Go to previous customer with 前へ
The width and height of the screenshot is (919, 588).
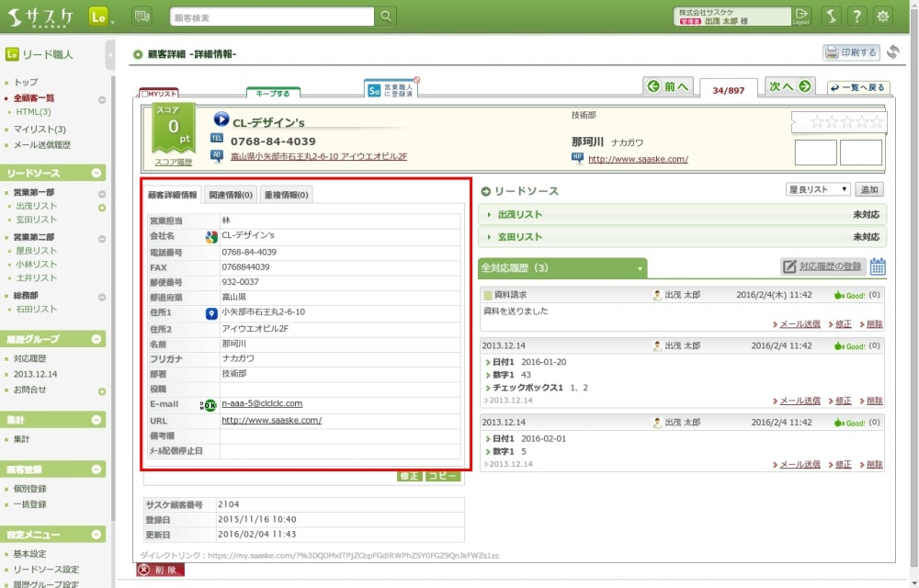(668, 86)
